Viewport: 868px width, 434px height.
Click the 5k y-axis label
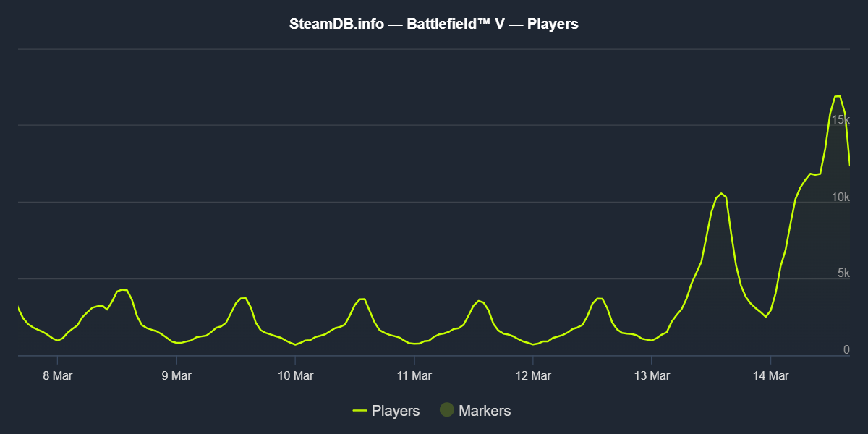point(843,273)
